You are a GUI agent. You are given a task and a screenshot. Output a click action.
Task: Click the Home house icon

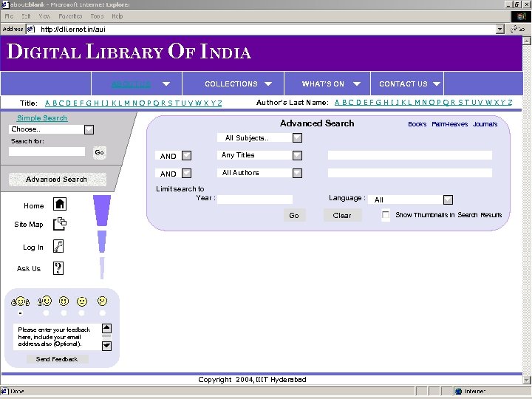(60, 204)
